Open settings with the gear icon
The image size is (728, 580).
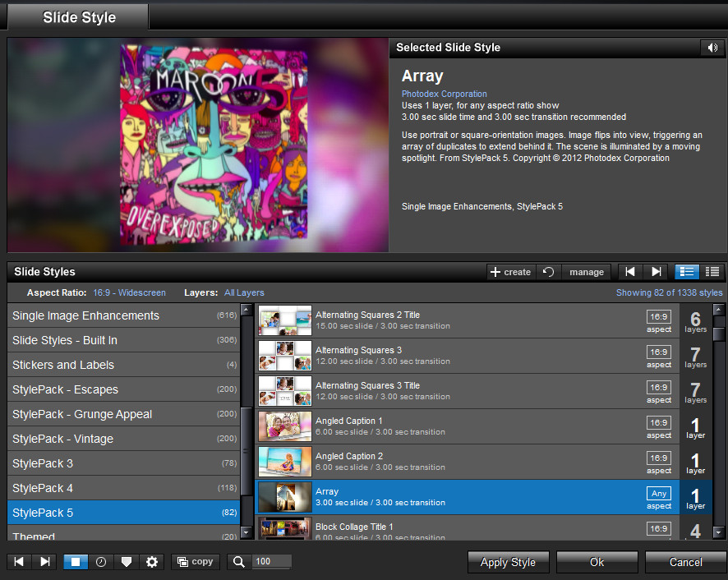pos(152,561)
